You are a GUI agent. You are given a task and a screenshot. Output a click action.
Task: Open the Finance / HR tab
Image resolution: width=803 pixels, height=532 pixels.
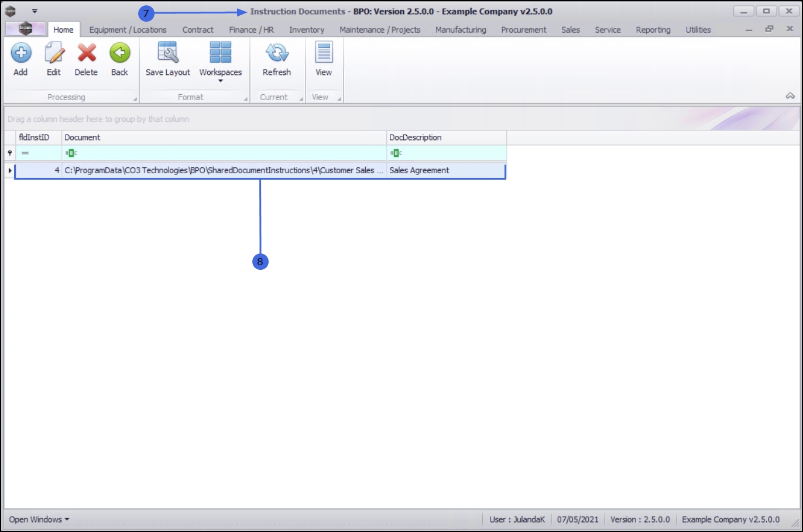click(251, 30)
